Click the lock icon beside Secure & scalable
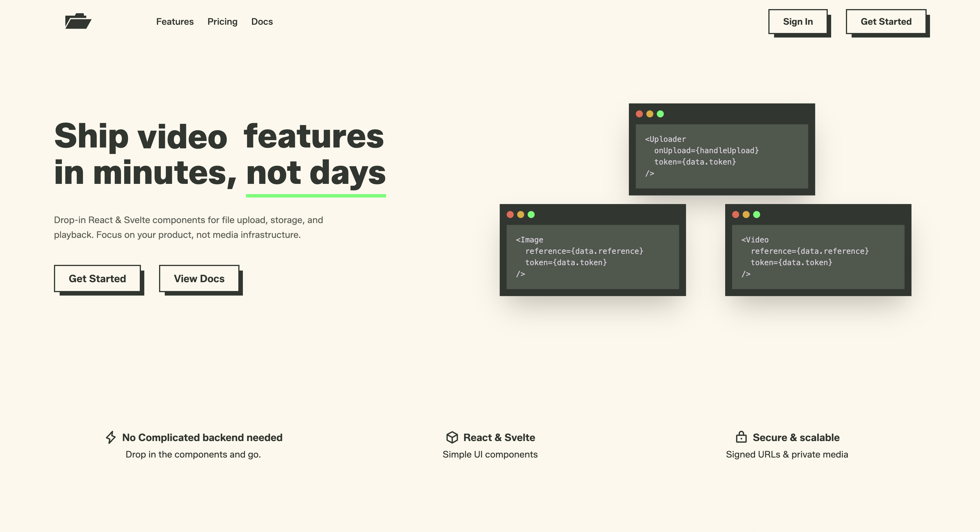The height and width of the screenshot is (532, 980). (x=741, y=437)
